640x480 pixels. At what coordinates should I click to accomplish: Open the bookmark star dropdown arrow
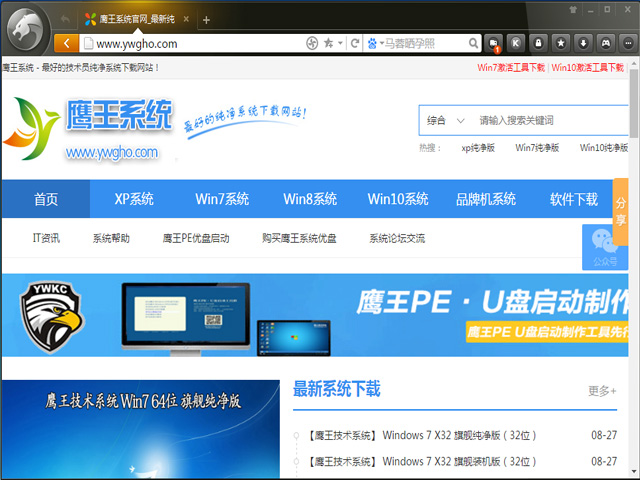pyautogui.click(x=340, y=43)
